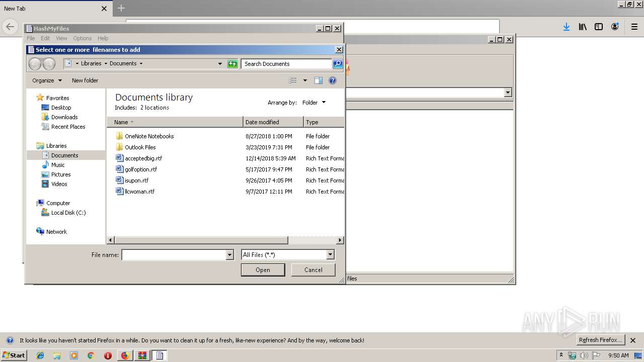Select the acceptedbig.rtf file
Viewport: 644px width, 362px height.
[143, 158]
